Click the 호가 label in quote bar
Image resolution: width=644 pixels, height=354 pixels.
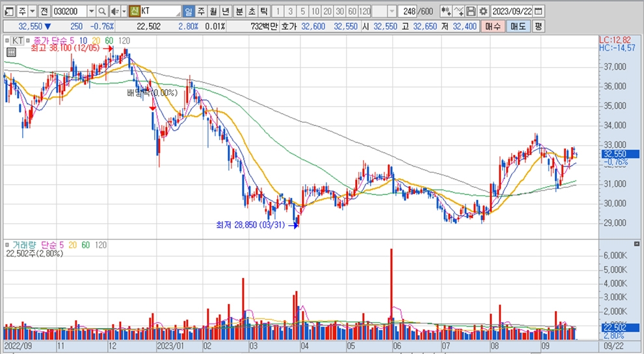pyautogui.click(x=289, y=27)
